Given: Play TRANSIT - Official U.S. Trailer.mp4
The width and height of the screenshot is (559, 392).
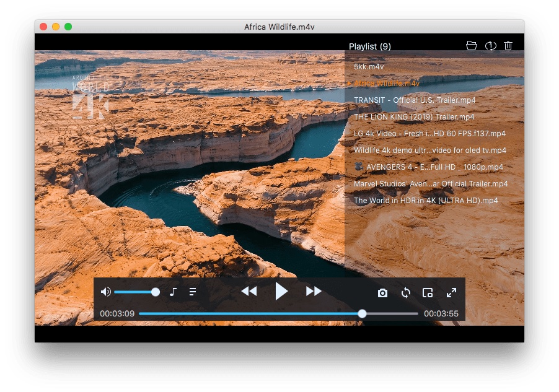Looking at the screenshot, I should pos(415,100).
